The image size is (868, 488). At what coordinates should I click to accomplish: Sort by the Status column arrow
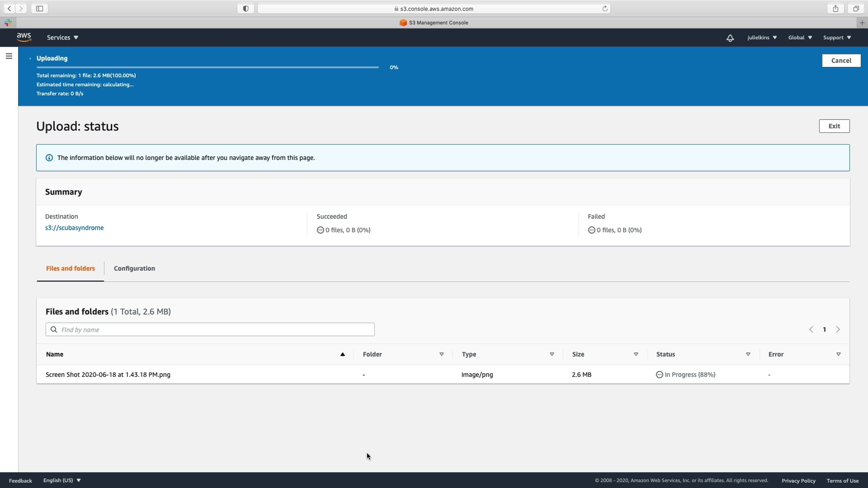click(x=748, y=354)
